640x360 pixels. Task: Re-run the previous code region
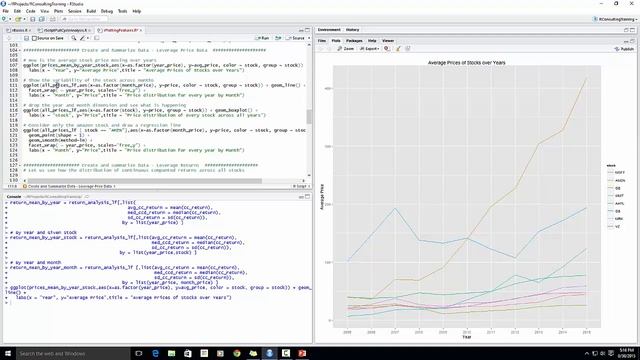tap(278, 38)
